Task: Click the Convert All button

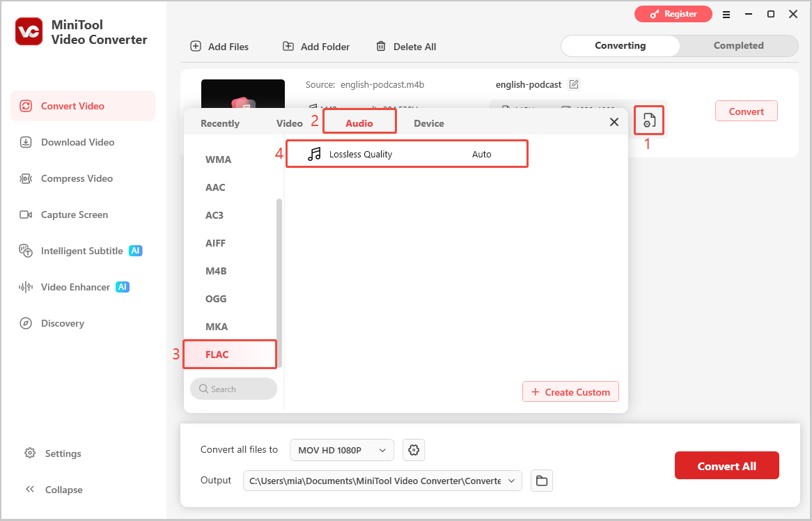Action: [x=726, y=465]
